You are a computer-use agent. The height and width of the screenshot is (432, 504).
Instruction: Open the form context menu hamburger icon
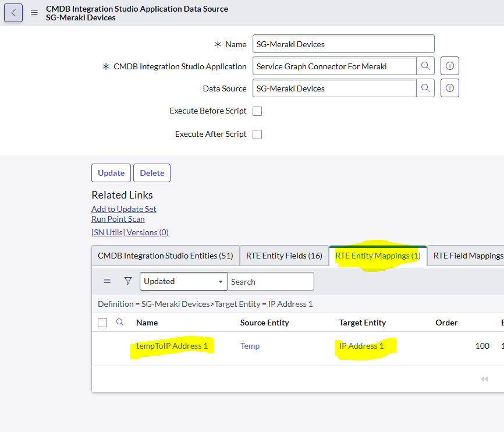click(34, 13)
